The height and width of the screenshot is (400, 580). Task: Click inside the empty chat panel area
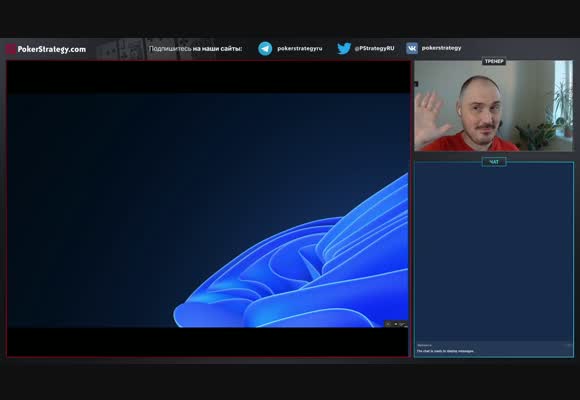494,252
